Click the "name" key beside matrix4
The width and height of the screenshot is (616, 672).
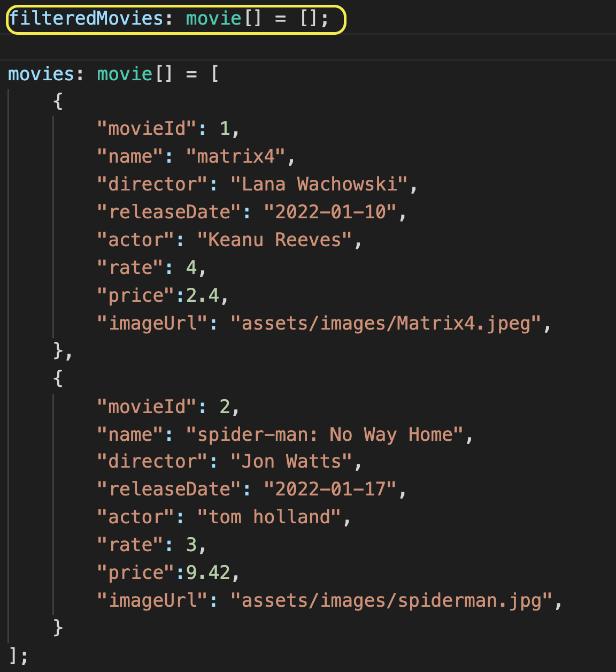130,156
